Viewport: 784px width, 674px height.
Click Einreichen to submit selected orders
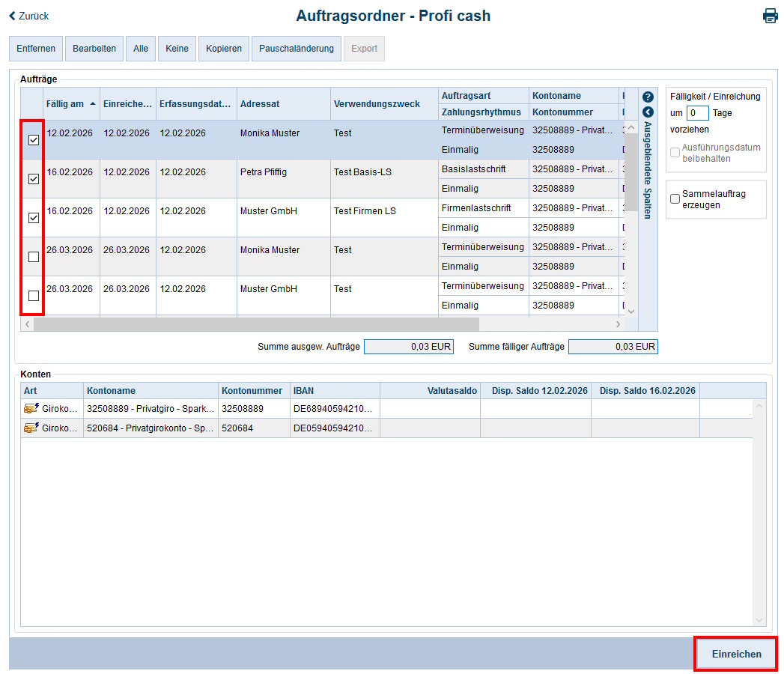(735, 653)
